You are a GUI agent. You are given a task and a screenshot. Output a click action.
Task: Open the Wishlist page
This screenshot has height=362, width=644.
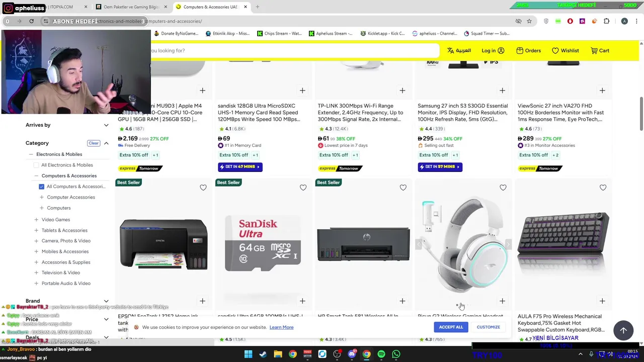pyautogui.click(x=565, y=51)
